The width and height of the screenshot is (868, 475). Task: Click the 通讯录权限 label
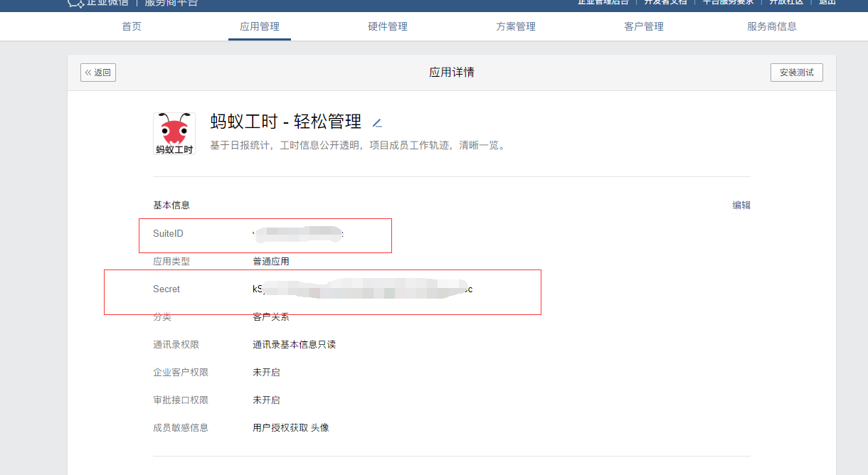[x=176, y=345]
